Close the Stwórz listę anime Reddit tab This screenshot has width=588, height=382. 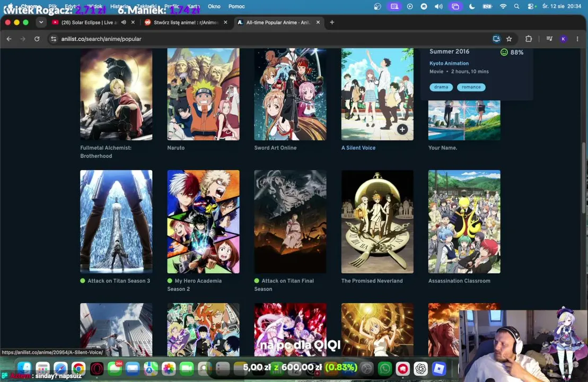[x=225, y=22]
